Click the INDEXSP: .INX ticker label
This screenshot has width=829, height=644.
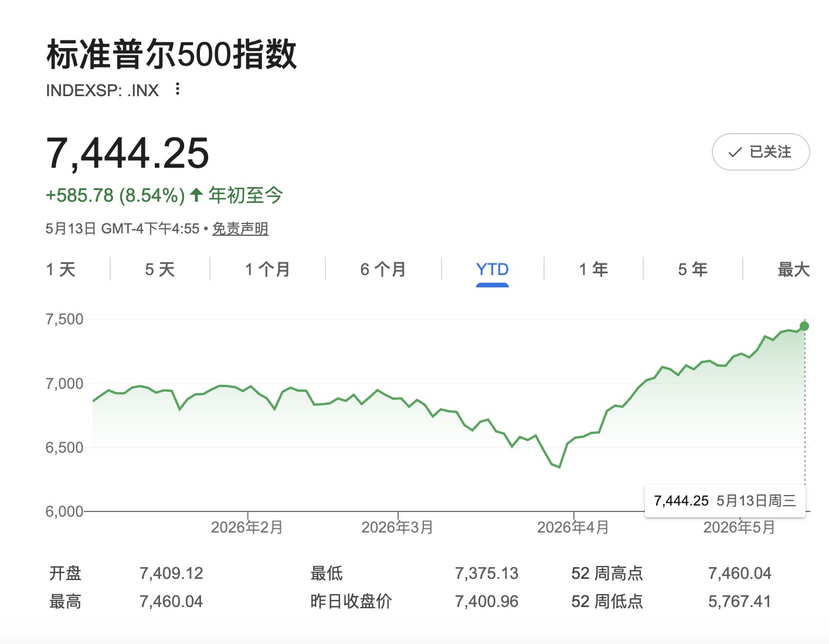(x=103, y=90)
